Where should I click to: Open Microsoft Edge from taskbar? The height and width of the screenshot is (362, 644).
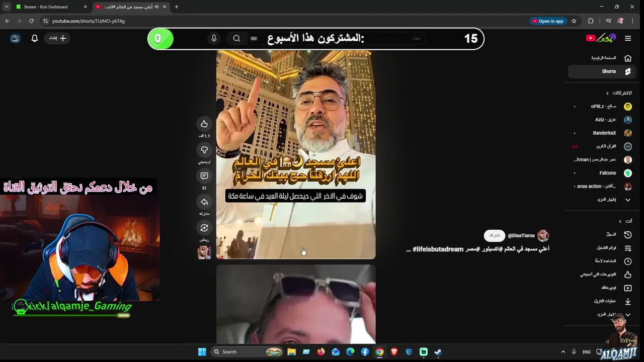(x=350, y=352)
